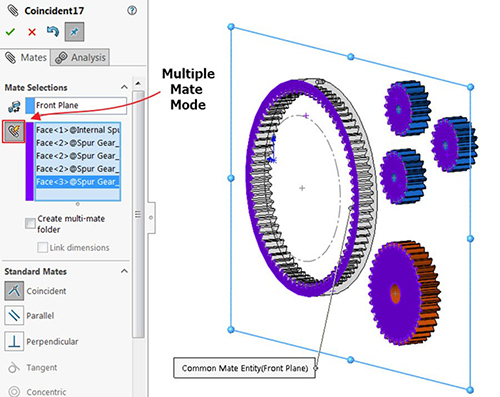500x397 pixels.
Task: Select Face<3>@Spur Gear list entry
Action: (x=78, y=182)
